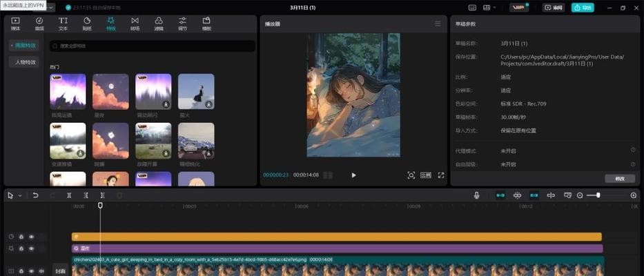Screen dimensions: 644x276
Task: Choose the first VIP purple sky effect
Action: coord(68,92)
